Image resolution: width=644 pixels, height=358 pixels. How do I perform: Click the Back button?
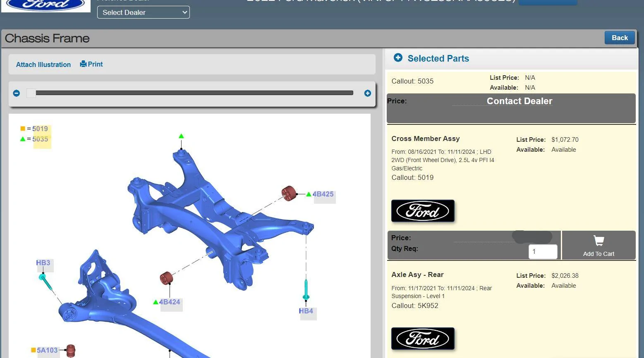[619, 38]
